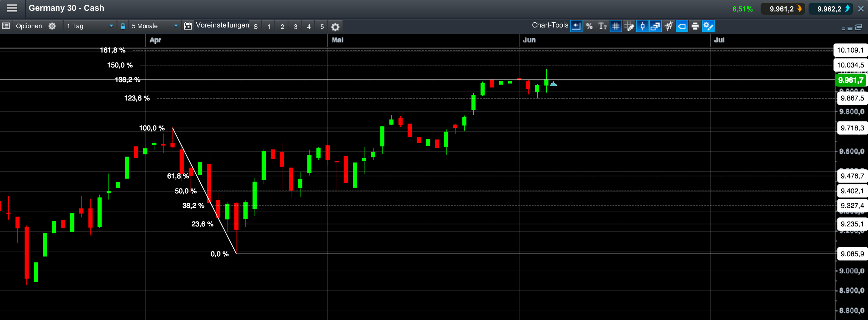This screenshot has height=320, width=868.
Task: Click the 10.109,1 price axis label
Action: [x=851, y=50]
